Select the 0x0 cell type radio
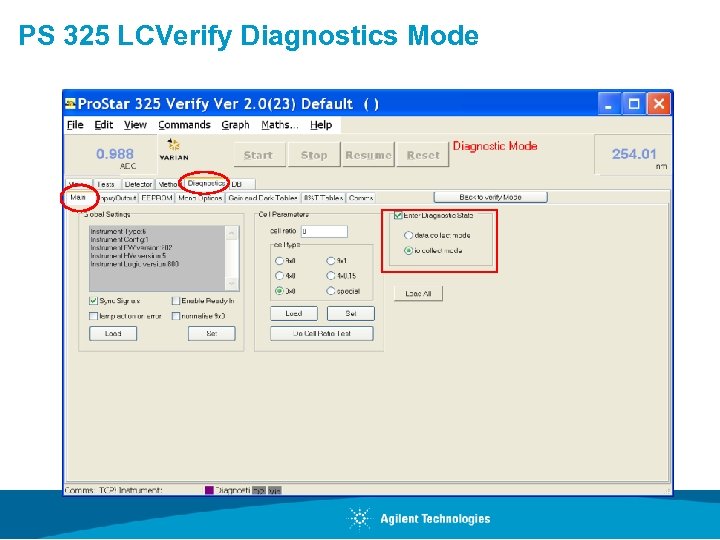The height and width of the screenshot is (540, 720). (279, 291)
